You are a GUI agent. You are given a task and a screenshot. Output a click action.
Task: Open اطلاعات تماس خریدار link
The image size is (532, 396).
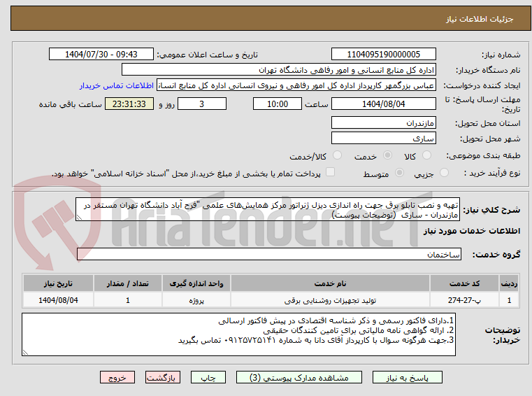(x=116, y=85)
